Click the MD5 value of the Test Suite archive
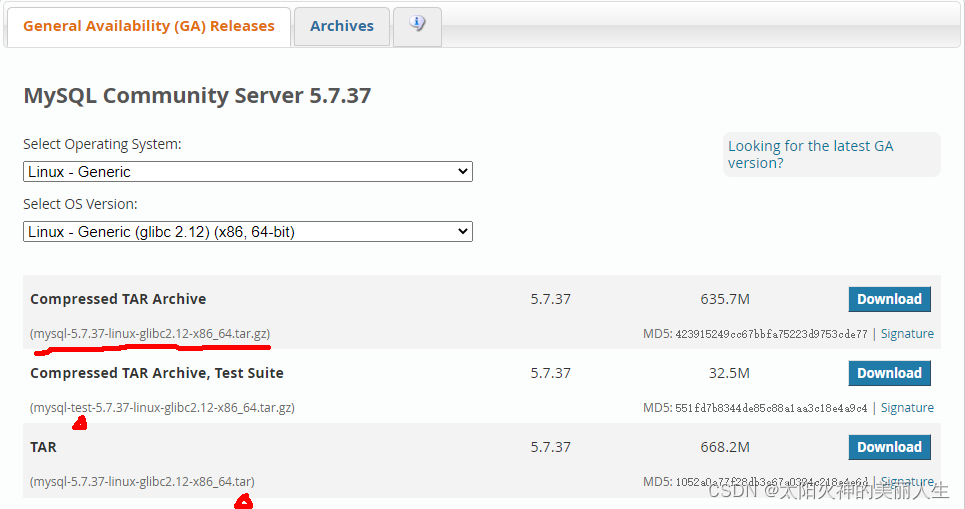Screen dimensions: 965x509 coord(771,408)
